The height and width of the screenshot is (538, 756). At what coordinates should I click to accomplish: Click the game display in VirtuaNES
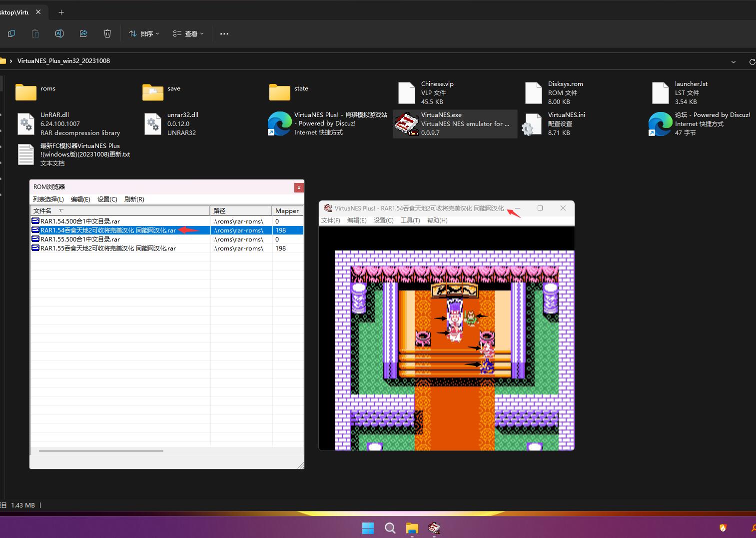447,338
